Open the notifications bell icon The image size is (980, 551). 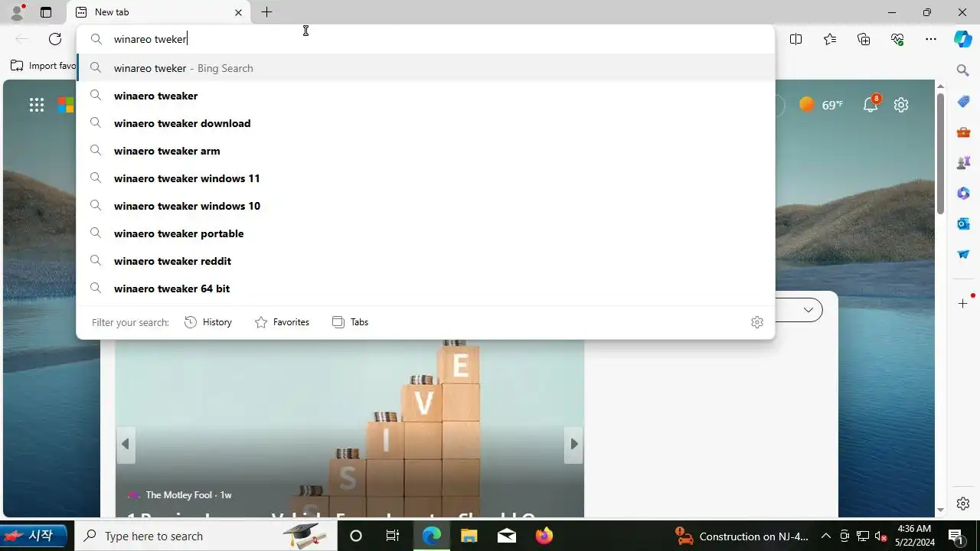871,105
